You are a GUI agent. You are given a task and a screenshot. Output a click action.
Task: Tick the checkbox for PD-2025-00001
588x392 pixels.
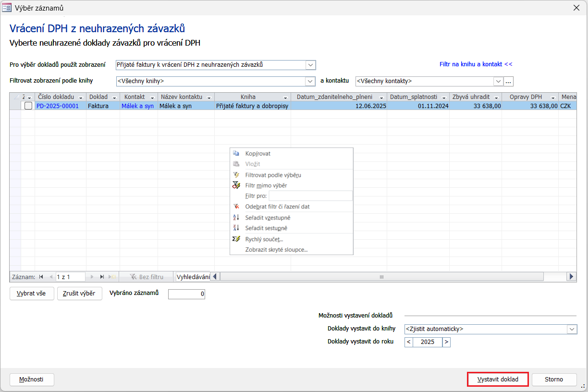28,106
